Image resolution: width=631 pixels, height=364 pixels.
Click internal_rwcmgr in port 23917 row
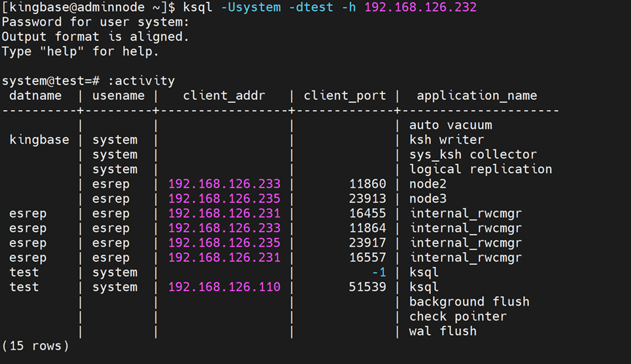pyautogui.click(x=465, y=243)
